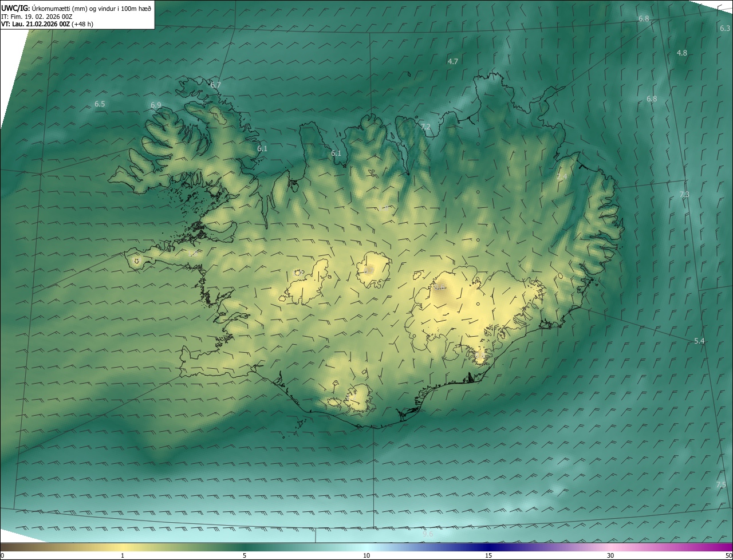This screenshot has width=733, height=560.
Task: Click the map value '5.4'
Action: [699, 341]
